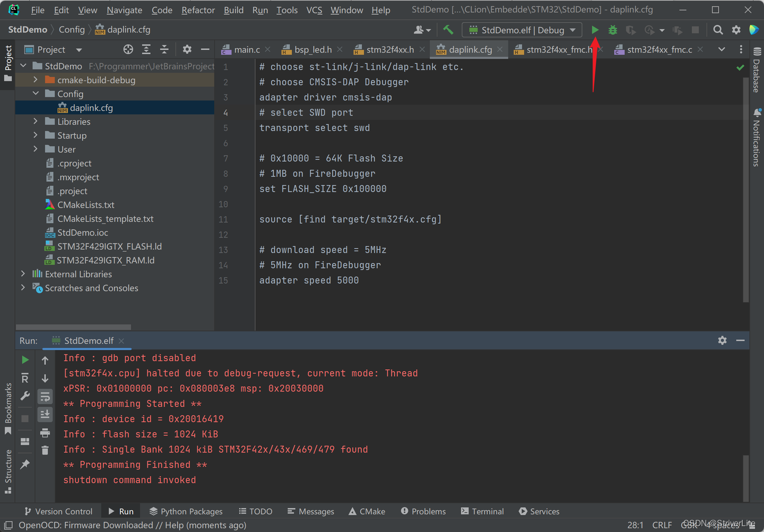Hide the Run tool window

pyautogui.click(x=740, y=341)
